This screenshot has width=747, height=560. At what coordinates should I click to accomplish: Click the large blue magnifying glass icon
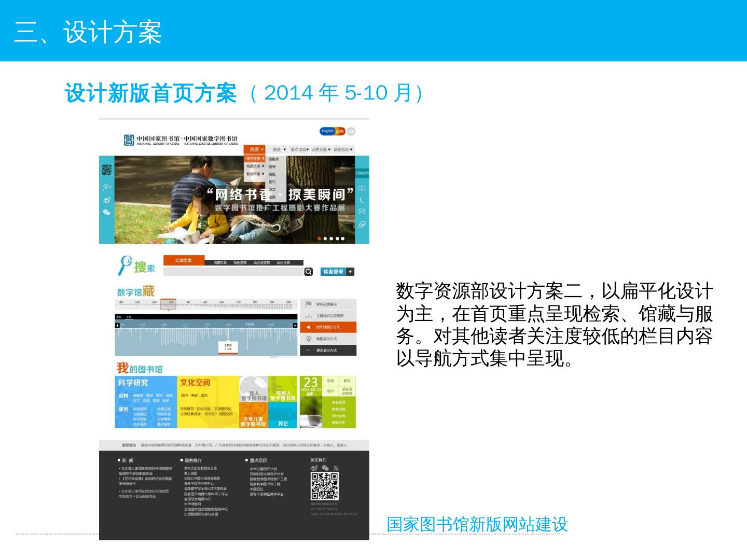tap(125, 265)
